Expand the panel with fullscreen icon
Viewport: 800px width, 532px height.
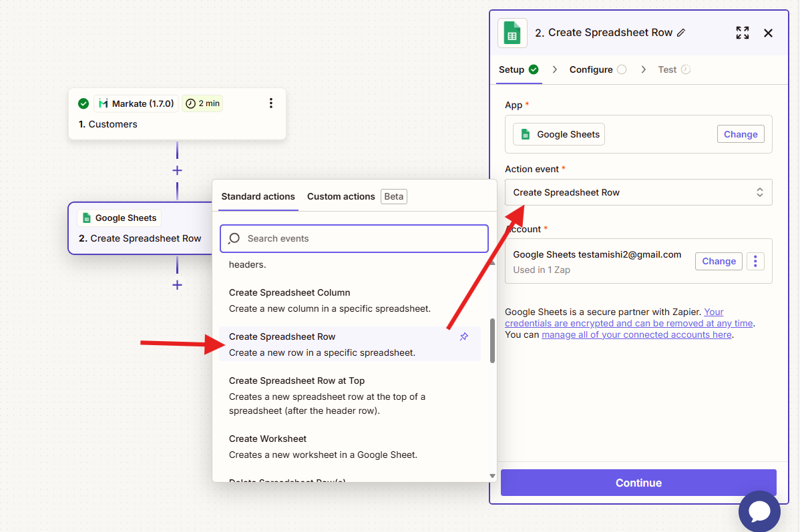tap(743, 33)
